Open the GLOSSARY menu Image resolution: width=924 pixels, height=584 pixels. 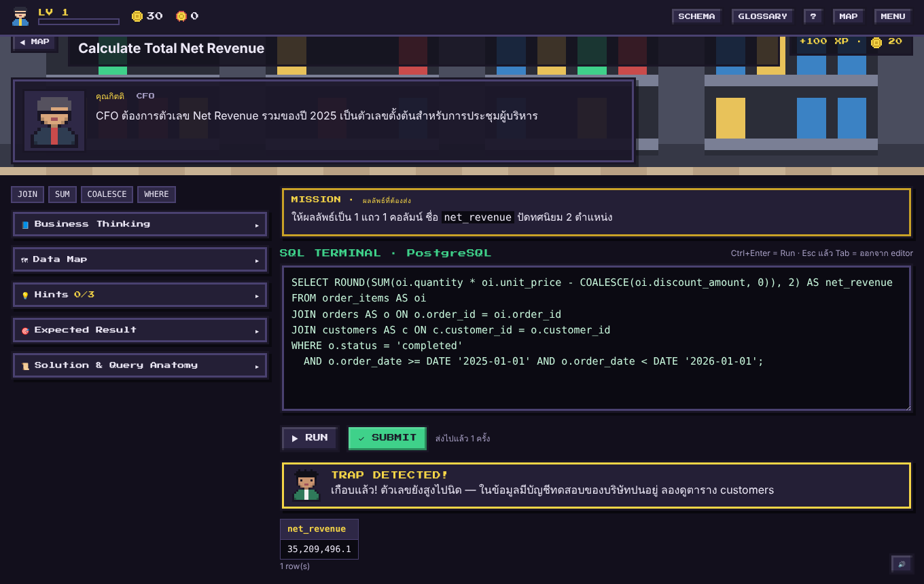762,16
